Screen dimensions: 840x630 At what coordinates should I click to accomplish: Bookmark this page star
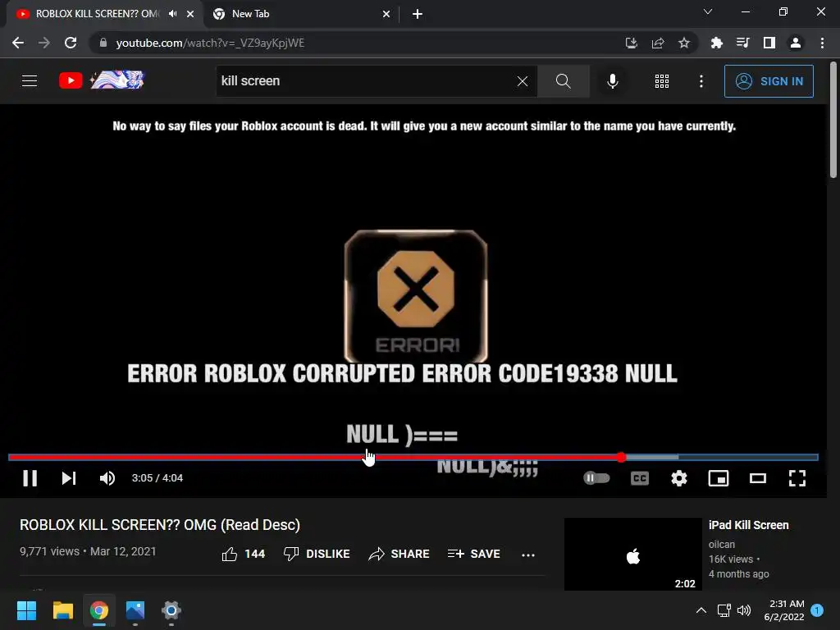(684, 43)
